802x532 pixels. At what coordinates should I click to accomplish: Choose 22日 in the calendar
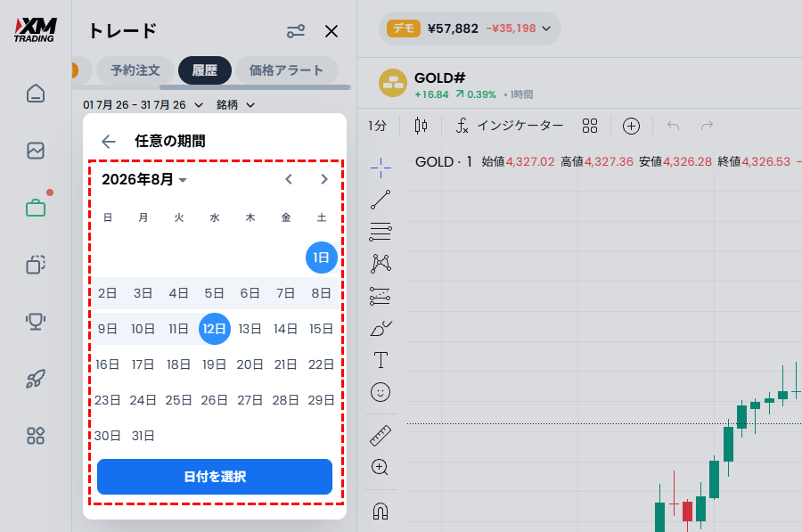[x=321, y=364]
